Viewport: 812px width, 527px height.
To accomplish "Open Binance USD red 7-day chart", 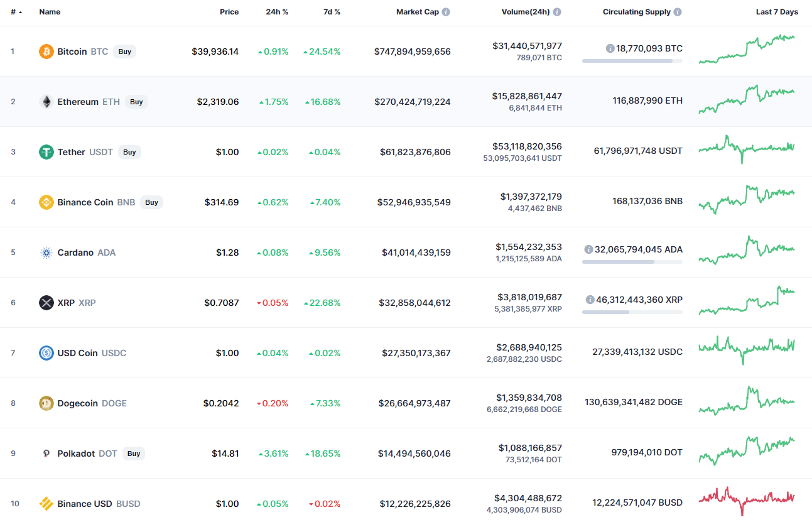I will click(747, 500).
